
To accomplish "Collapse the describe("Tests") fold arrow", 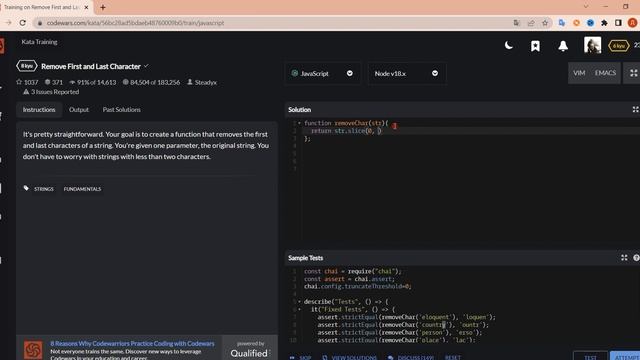I will point(299,302).
